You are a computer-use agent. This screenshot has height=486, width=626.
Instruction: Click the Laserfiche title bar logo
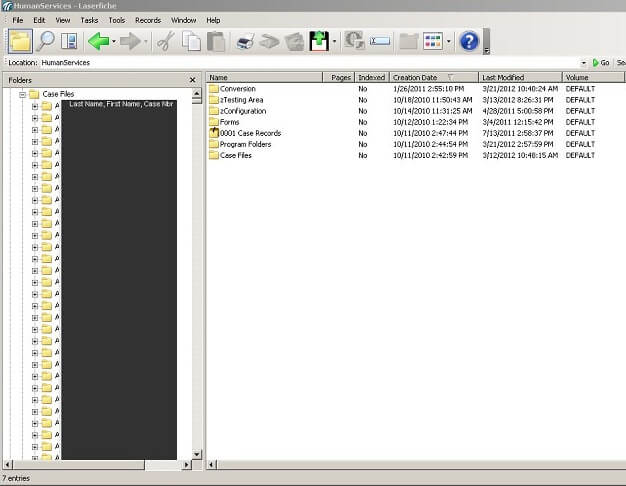pyautogui.click(x=7, y=6)
